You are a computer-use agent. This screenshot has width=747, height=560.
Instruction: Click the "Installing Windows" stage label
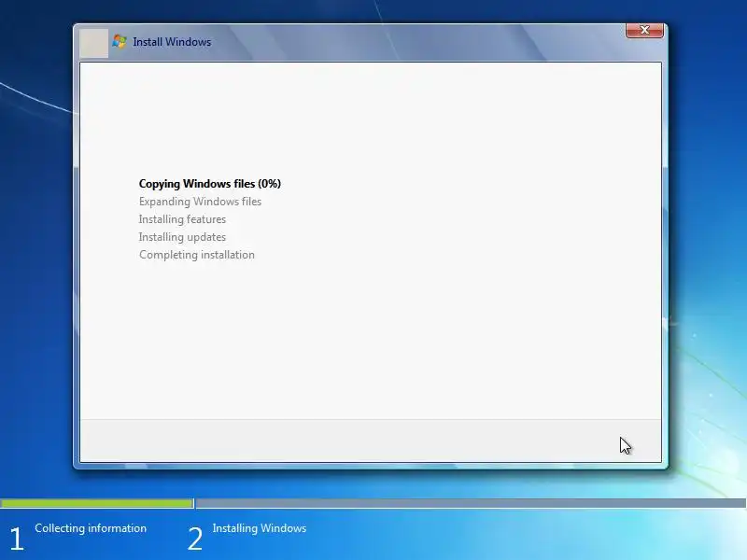point(260,528)
